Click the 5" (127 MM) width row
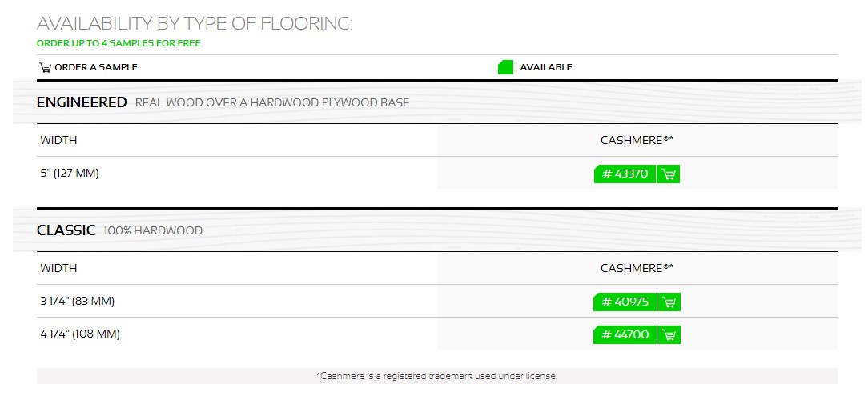 tap(436, 173)
